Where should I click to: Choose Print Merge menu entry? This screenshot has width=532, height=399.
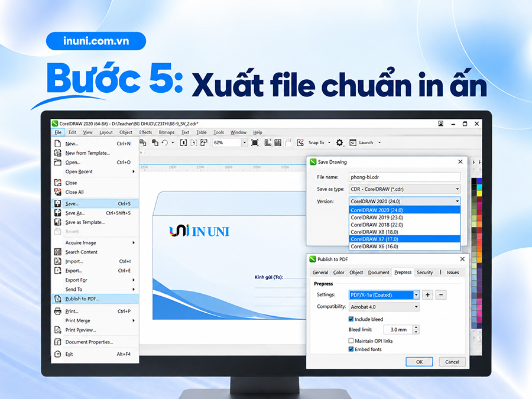click(95, 320)
